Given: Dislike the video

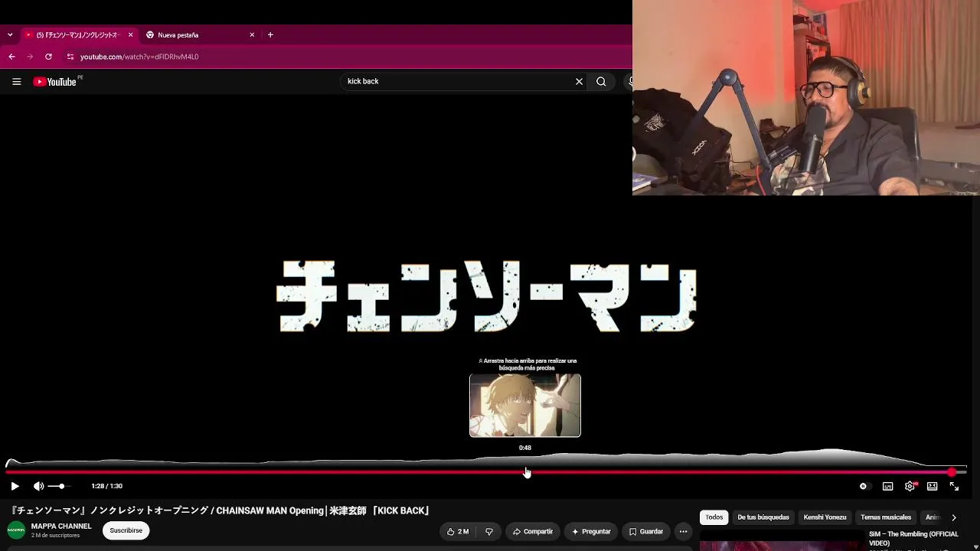Looking at the screenshot, I should click(x=488, y=531).
